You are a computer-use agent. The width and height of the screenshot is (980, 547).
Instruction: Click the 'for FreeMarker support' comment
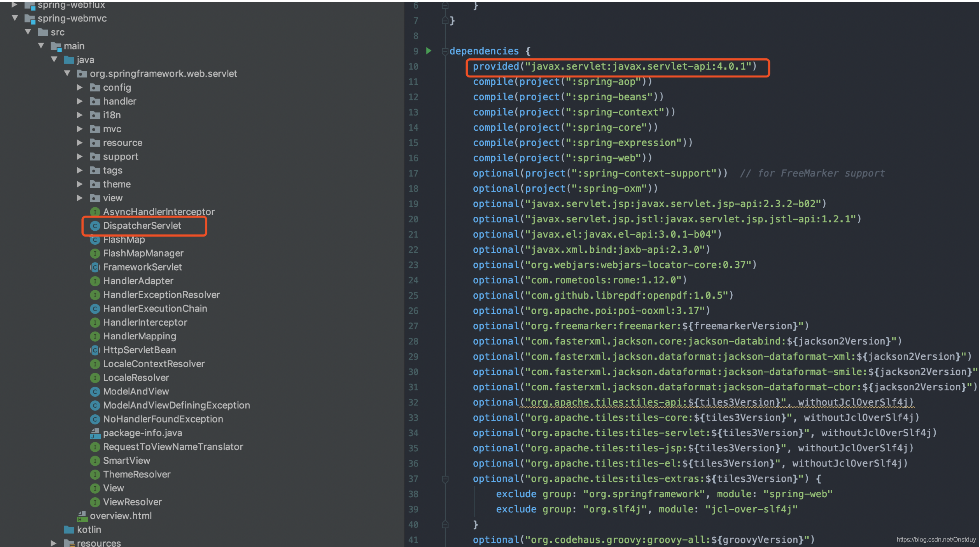coord(812,173)
